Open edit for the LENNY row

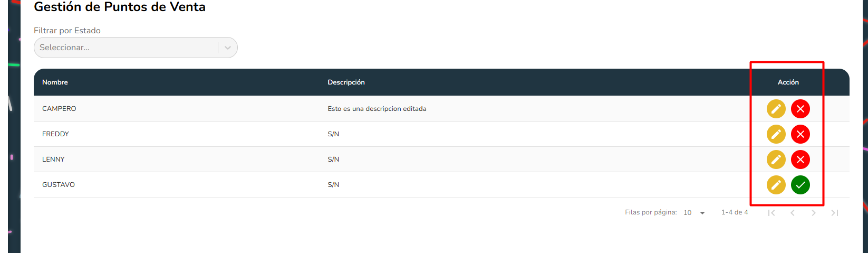[776, 160]
